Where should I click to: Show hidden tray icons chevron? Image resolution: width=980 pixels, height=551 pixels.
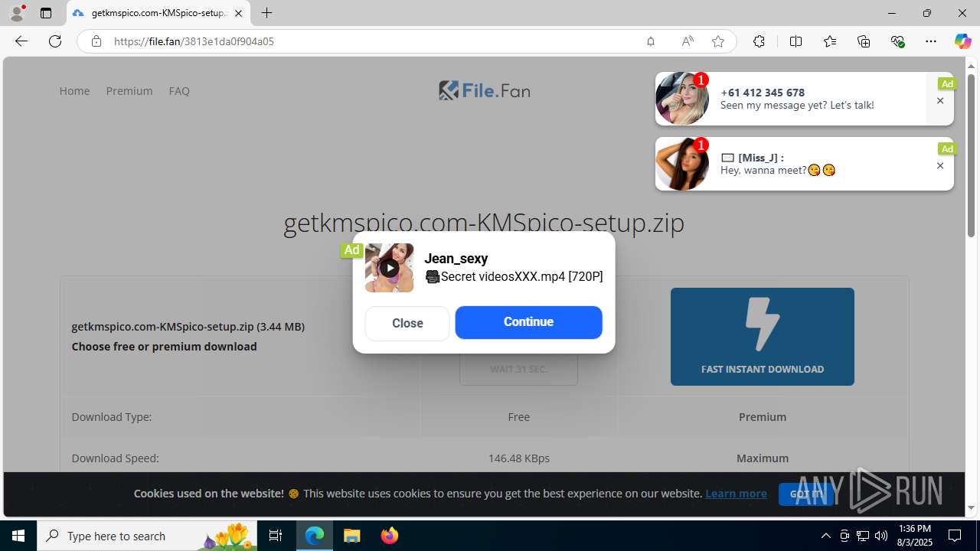coord(825,536)
